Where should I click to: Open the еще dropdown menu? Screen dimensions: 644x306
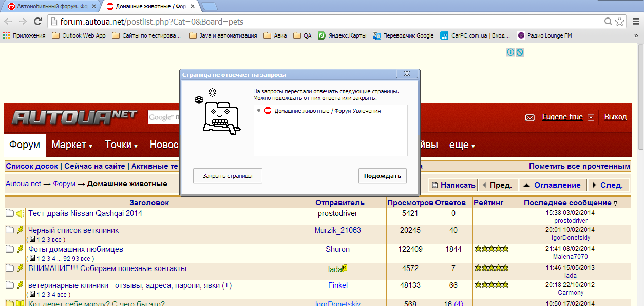pyautogui.click(x=462, y=145)
